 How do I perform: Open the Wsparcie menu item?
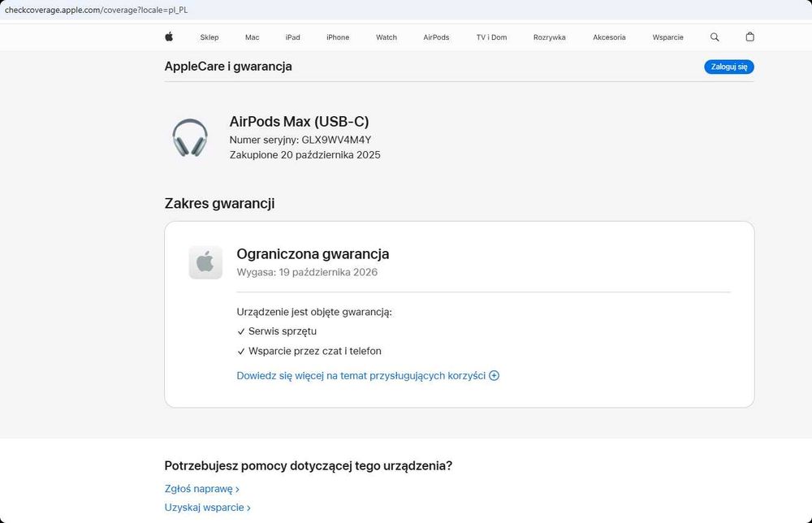[x=667, y=37]
